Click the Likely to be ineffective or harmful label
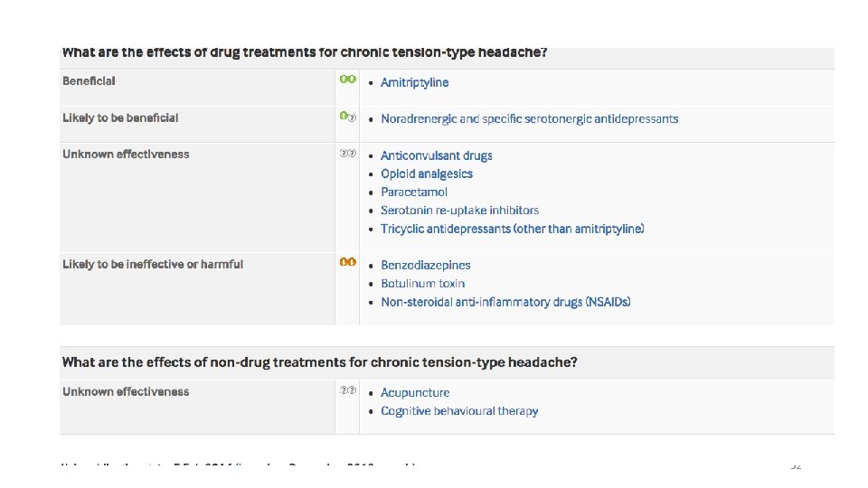Viewport: 868px width, 488px height. [153, 264]
